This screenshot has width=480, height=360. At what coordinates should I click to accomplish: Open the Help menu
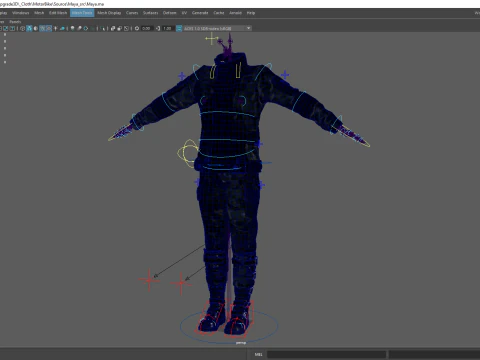pos(251,13)
